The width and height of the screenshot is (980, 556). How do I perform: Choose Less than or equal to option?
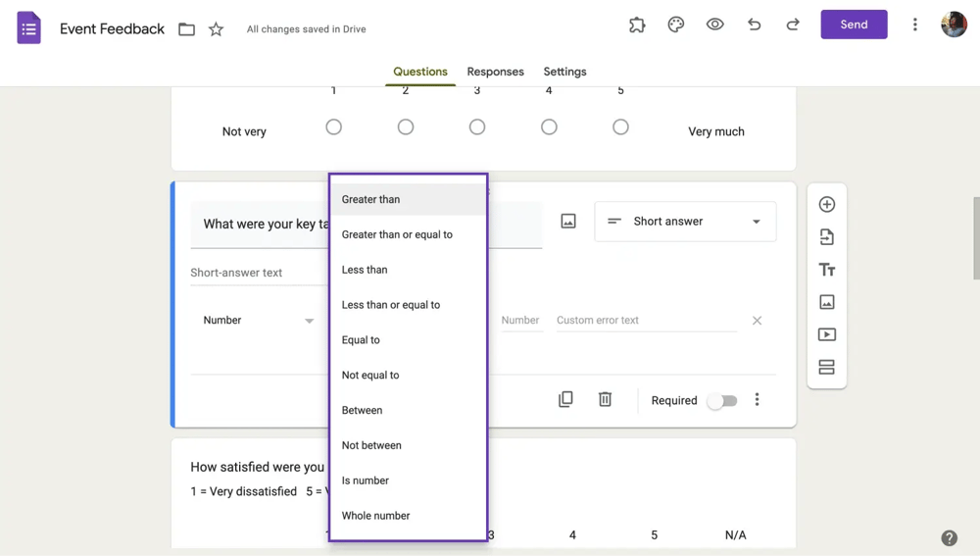[391, 305]
